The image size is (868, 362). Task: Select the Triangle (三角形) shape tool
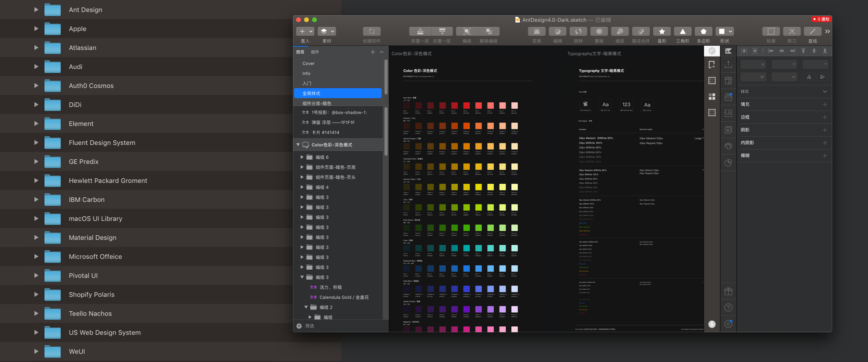coord(683,31)
